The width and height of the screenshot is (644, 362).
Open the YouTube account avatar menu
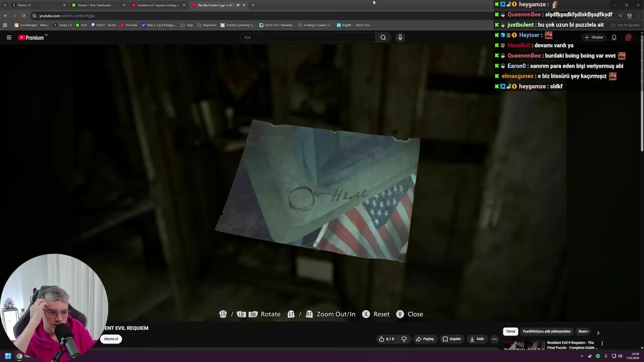point(629,37)
